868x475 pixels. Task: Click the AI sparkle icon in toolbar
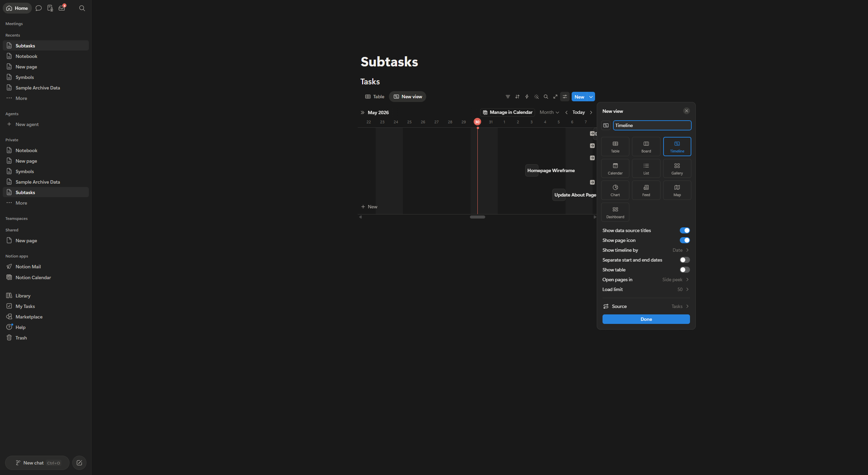(x=536, y=97)
